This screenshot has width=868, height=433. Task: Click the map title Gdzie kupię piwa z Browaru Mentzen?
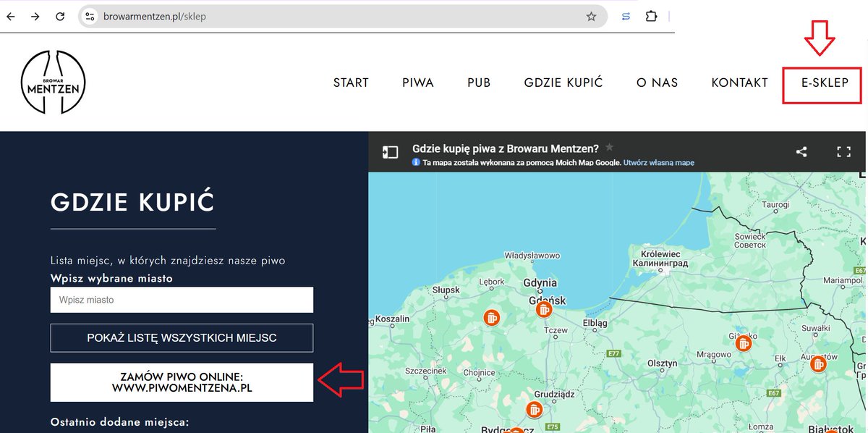506,148
